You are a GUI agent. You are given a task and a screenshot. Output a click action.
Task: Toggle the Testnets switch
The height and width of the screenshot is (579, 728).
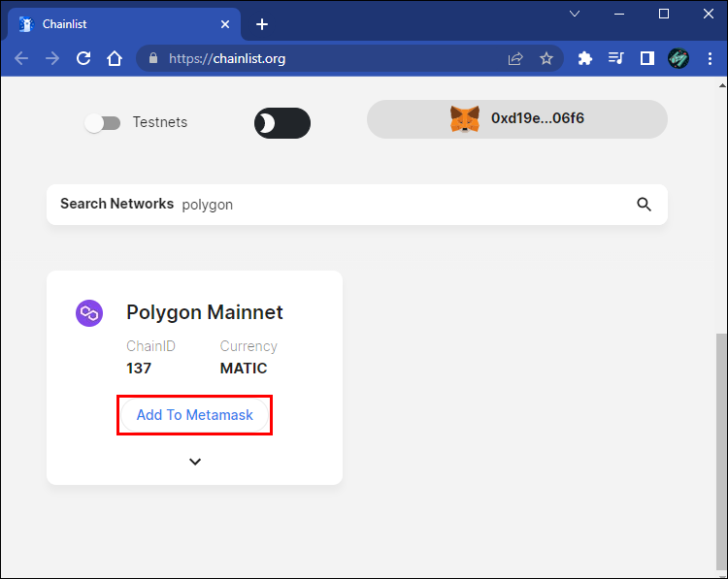point(103,123)
